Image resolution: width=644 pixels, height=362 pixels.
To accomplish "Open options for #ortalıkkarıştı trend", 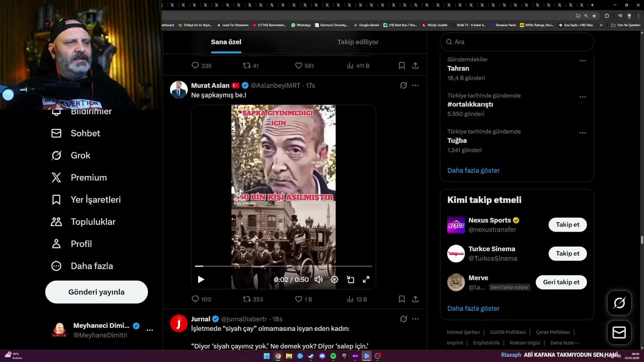I will (x=582, y=97).
